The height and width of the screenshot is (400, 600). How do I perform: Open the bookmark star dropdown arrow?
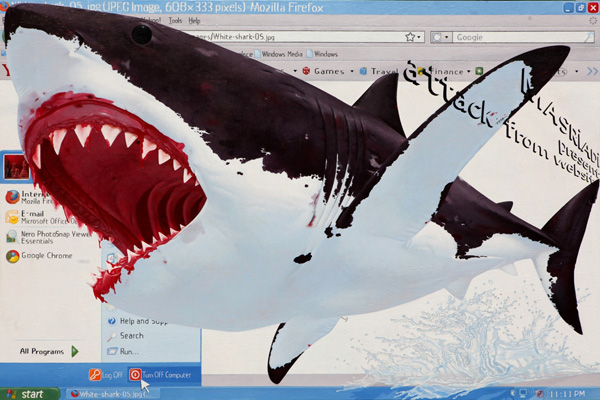point(419,38)
